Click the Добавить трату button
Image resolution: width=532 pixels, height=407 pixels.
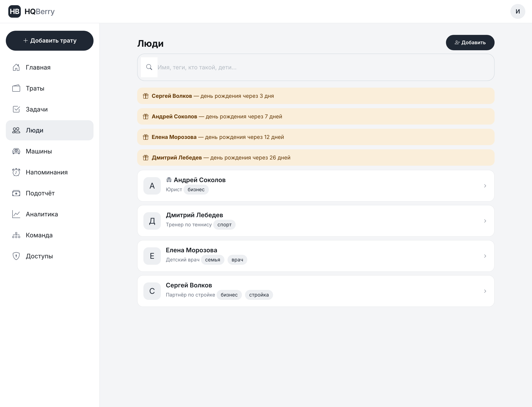click(50, 41)
